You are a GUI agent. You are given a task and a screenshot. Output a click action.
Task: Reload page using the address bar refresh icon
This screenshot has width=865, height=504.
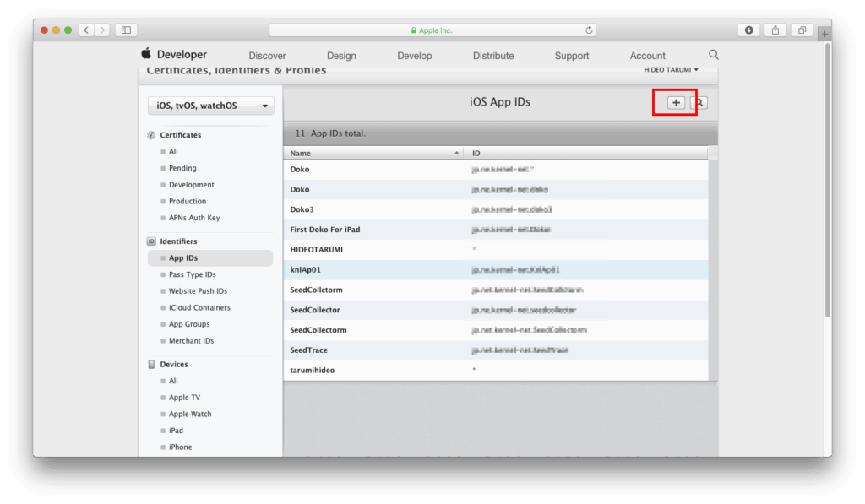point(589,30)
